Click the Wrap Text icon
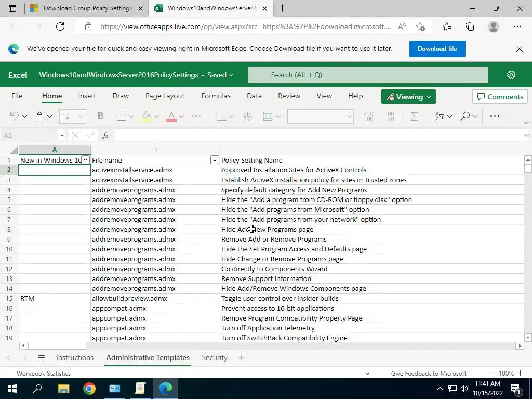The height and width of the screenshot is (399, 532). [247, 116]
